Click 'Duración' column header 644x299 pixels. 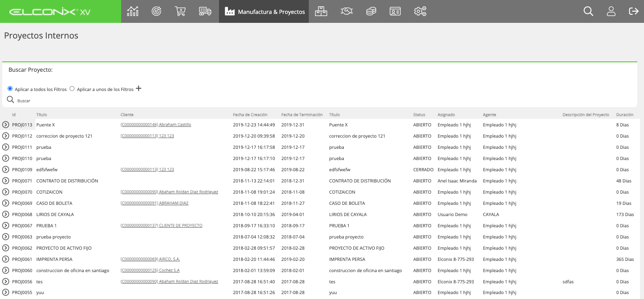[x=625, y=115]
